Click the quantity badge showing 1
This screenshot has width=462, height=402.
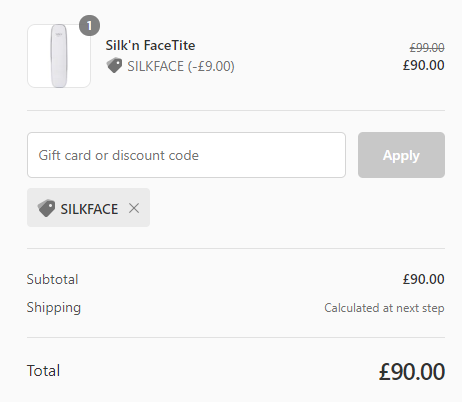click(x=89, y=26)
